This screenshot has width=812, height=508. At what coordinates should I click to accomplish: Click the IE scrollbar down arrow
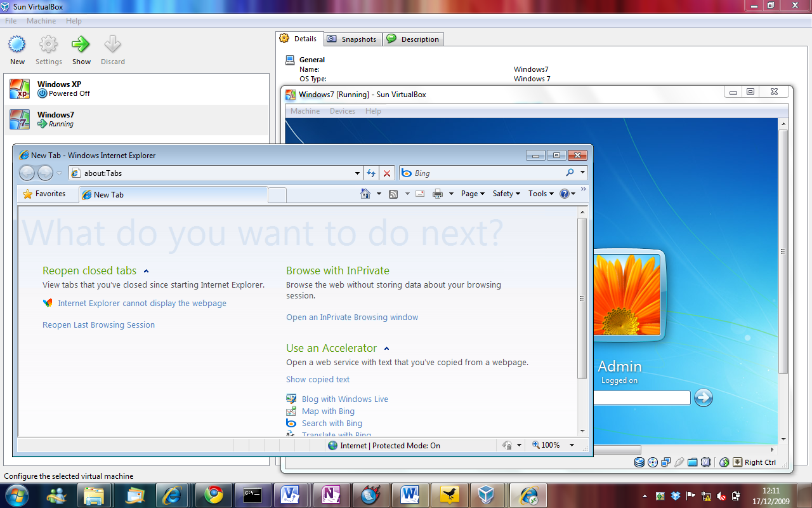pos(582,431)
